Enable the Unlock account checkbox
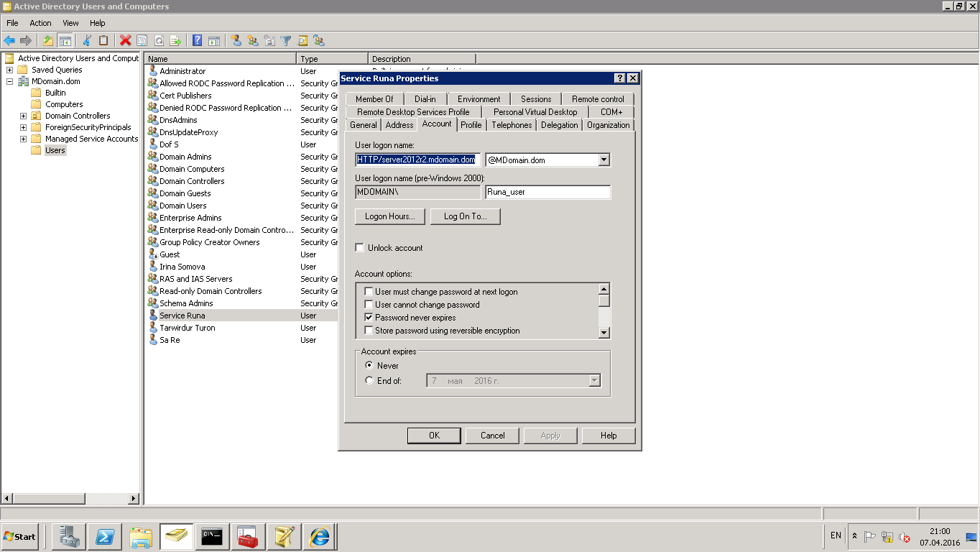Viewport: 980px width, 552px height. point(360,248)
